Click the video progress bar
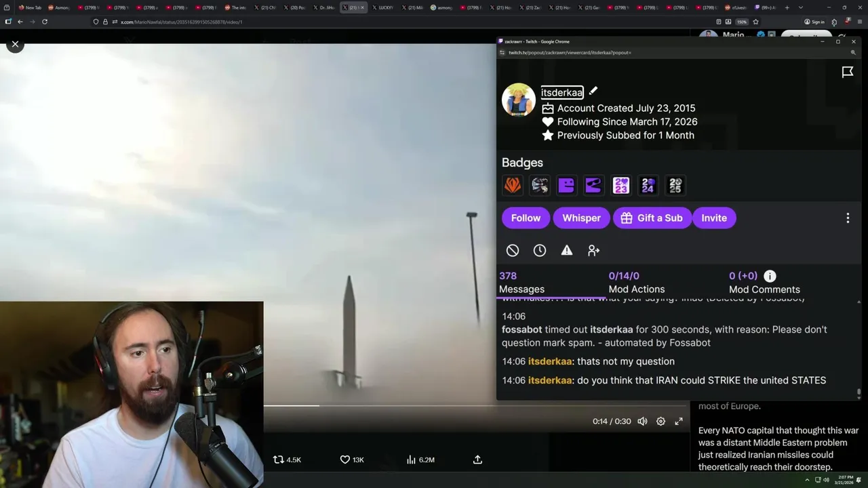This screenshot has height=488, width=868. pyautogui.click(x=476, y=406)
